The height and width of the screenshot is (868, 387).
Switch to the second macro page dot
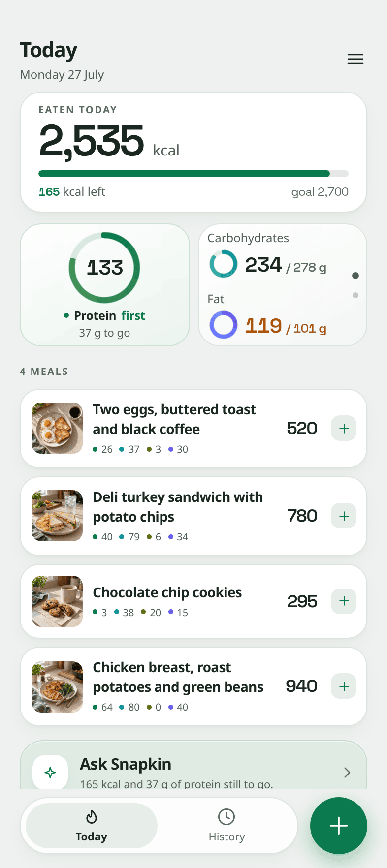[355, 295]
